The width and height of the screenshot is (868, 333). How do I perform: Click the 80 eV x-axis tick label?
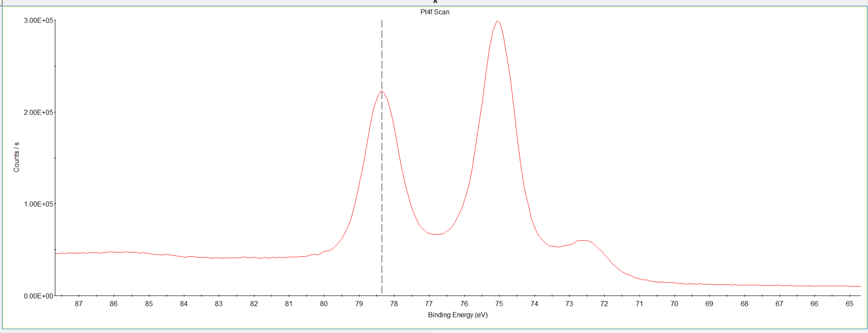324,304
